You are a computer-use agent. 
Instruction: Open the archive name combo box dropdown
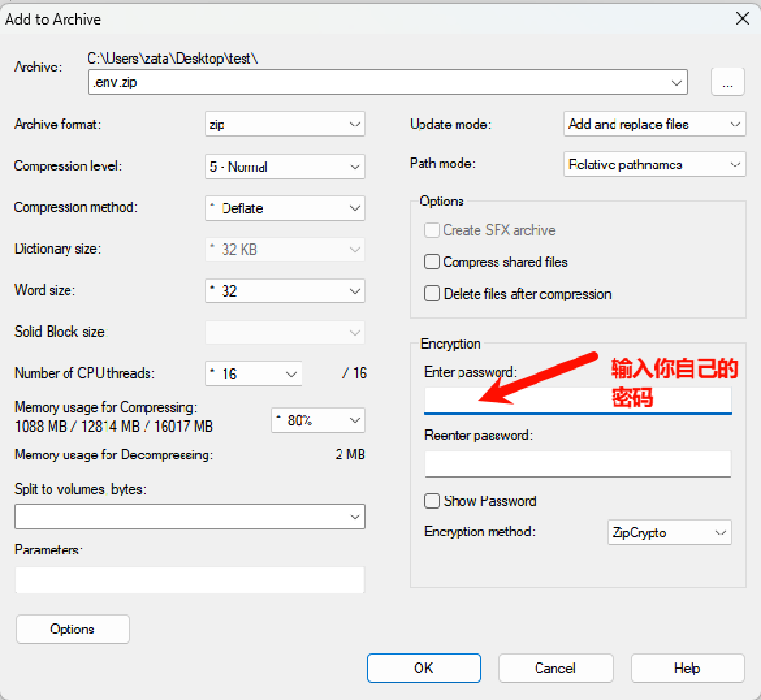click(x=676, y=83)
